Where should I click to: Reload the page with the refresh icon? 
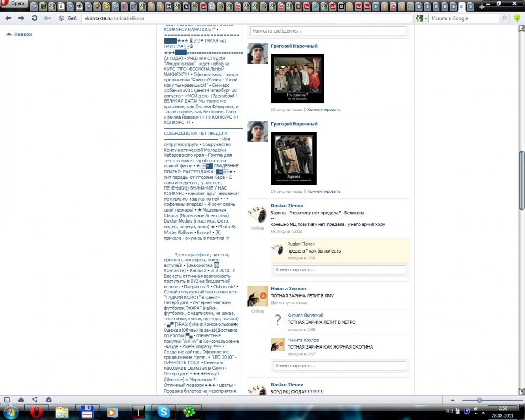pyautogui.click(x=34, y=18)
